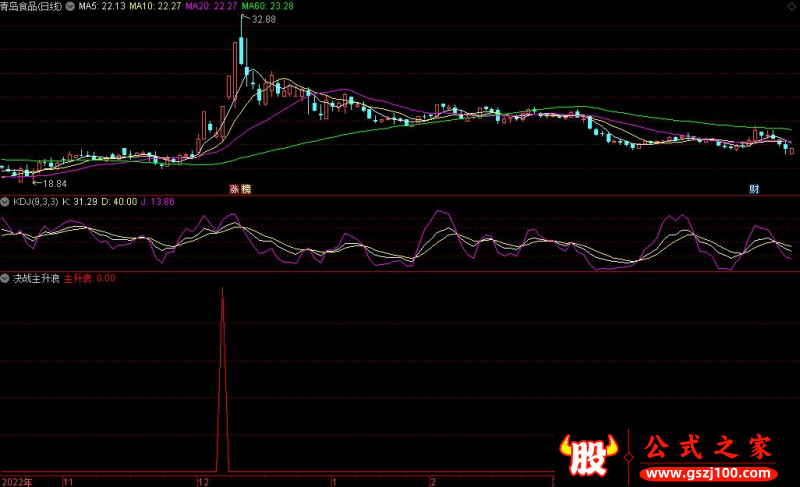Click the red 主升浪 spike peak
Image resolution: width=800 pixels, height=487 pixels.
tap(222, 289)
